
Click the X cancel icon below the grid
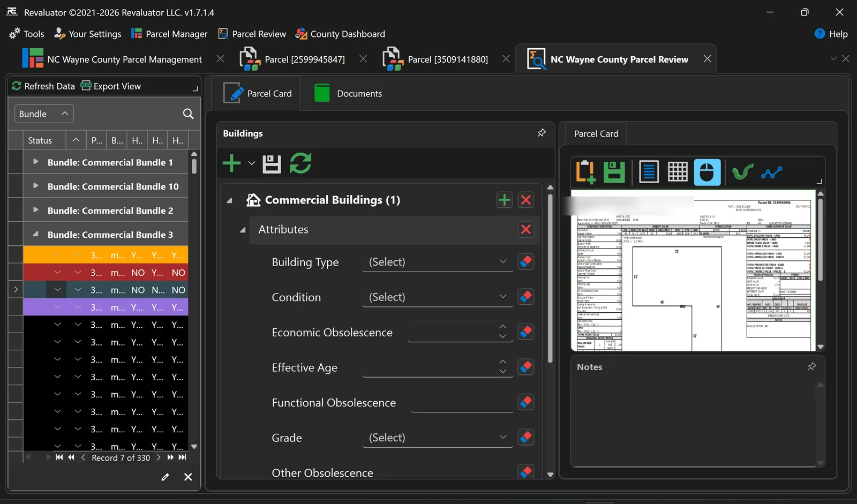(188, 477)
